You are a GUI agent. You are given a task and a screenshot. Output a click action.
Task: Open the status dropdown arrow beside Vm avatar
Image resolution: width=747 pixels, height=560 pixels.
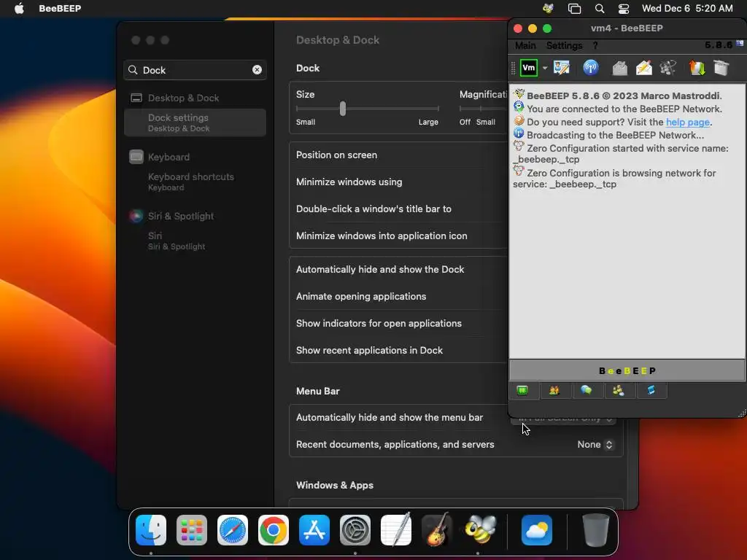[545, 68]
